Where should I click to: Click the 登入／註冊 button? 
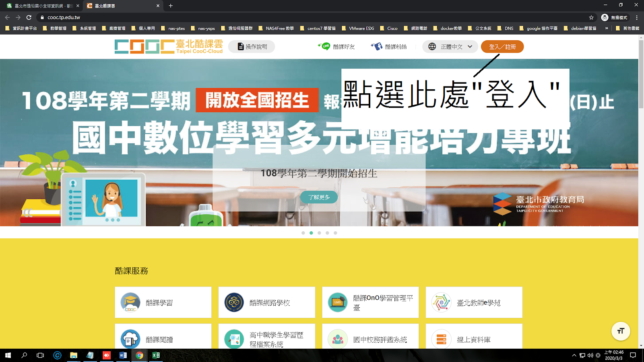tap(502, 47)
